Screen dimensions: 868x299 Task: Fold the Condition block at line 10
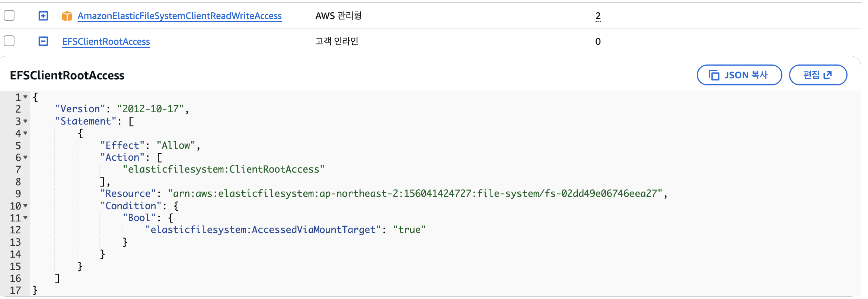click(x=25, y=206)
